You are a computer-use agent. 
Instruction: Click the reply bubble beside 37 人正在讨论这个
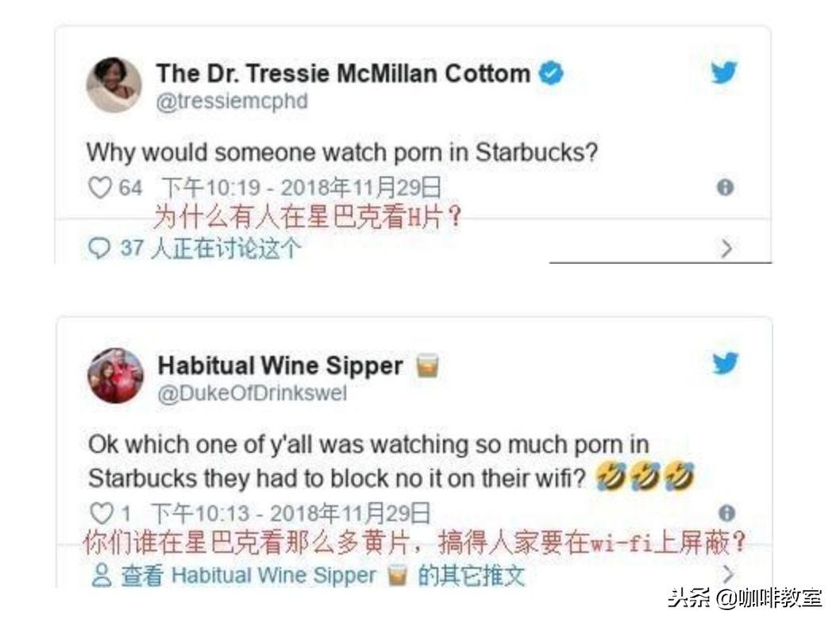99,249
